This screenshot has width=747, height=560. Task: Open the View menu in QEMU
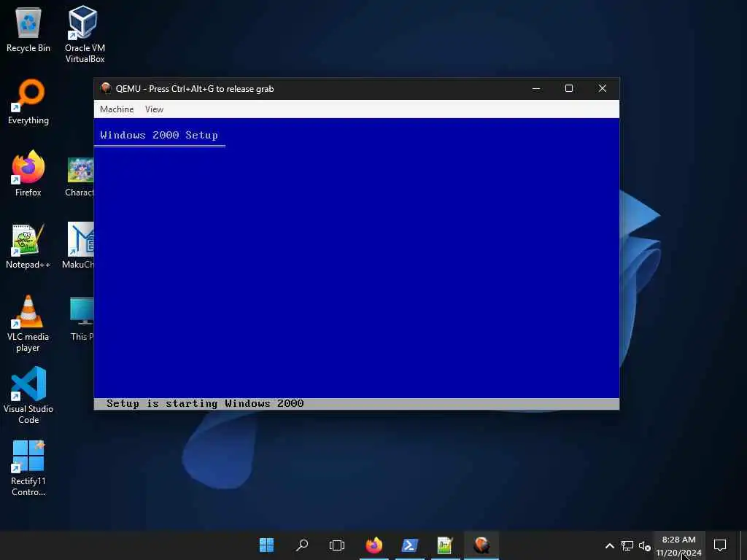154,109
